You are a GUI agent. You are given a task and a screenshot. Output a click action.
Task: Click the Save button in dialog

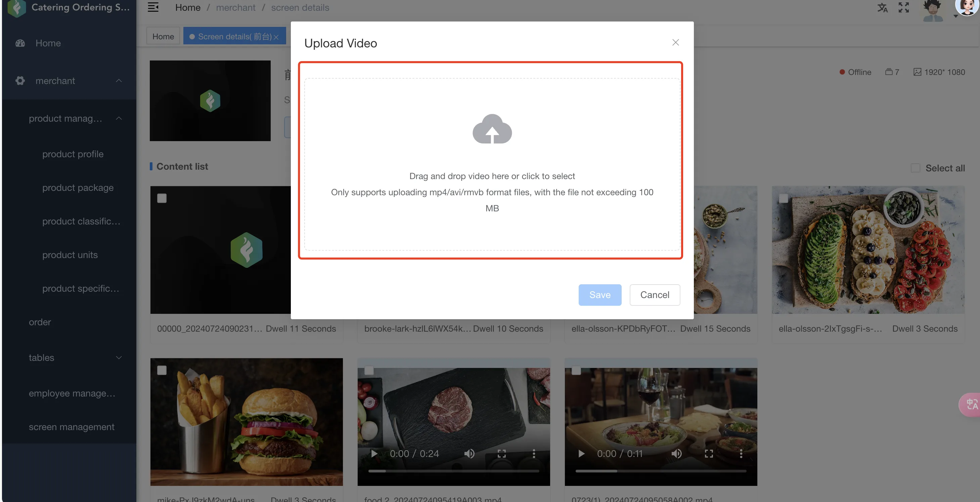pyautogui.click(x=599, y=295)
